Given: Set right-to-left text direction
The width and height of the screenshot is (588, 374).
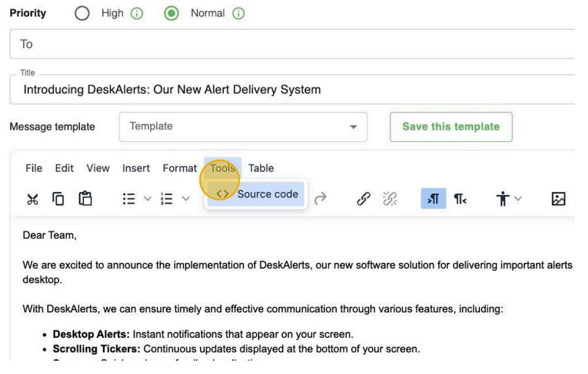Looking at the screenshot, I should (x=460, y=198).
